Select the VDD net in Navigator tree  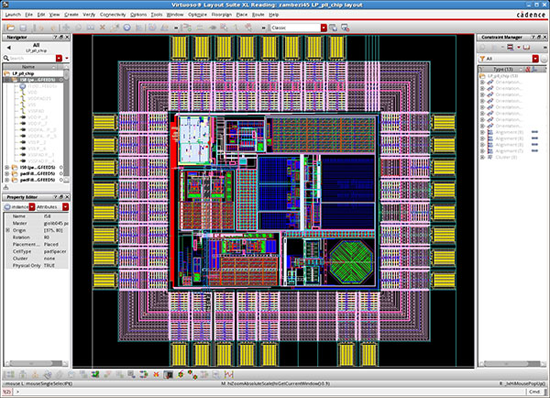[32, 92]
